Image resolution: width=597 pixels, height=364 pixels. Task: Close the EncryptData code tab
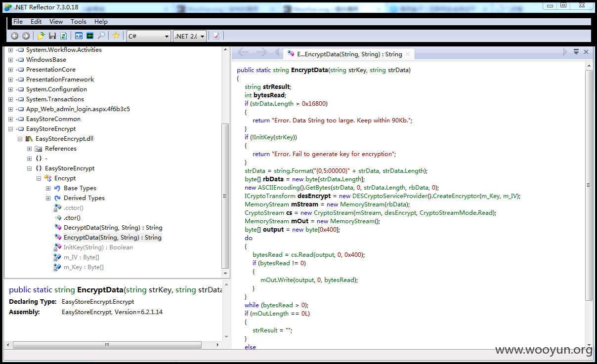407,54
